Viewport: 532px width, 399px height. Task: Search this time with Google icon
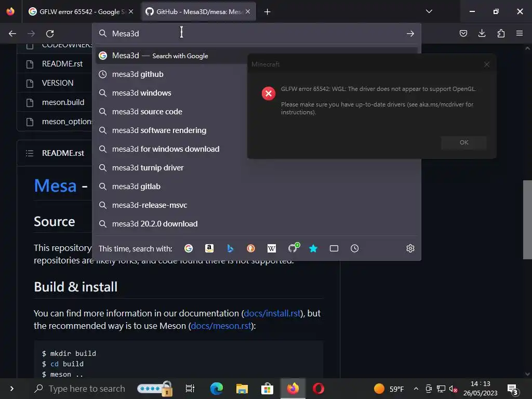tap(188, 248)
